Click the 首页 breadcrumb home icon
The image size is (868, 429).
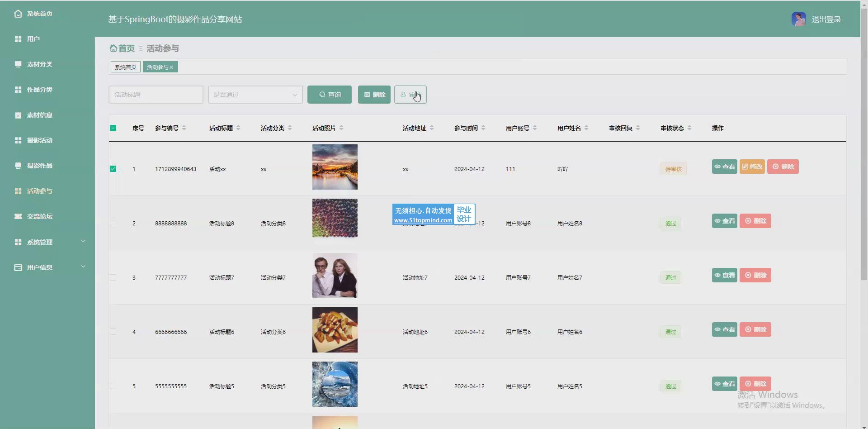click(113, 48)
